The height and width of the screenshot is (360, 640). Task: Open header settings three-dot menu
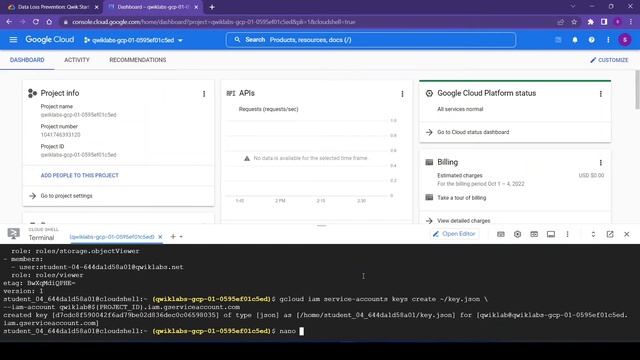(x=608, y=40)
